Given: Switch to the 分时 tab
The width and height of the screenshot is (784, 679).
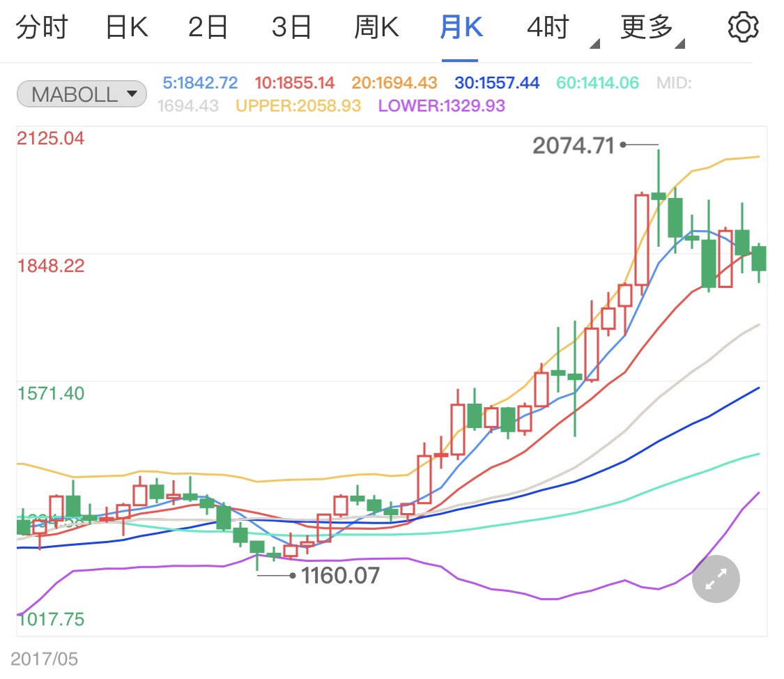Looking at the screenshot, I should [42, 27].
